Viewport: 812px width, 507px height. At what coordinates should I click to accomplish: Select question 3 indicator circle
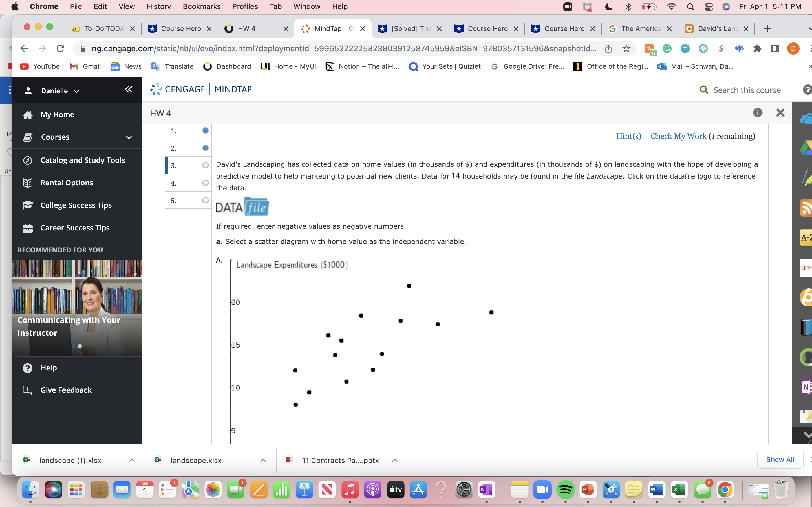pyautogui.click(x=205, y=165)
